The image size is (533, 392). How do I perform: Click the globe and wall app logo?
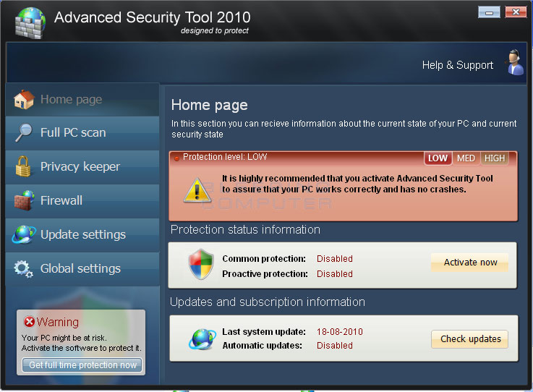tap(30, 22)
